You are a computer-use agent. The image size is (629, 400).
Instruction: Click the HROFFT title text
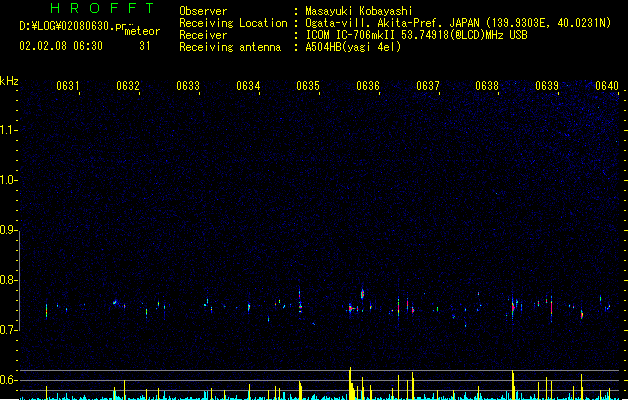[102, 8]
